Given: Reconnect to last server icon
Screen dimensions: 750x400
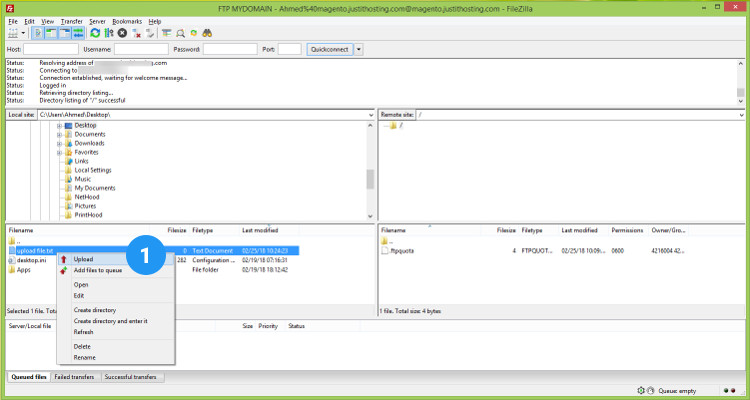Looking at the screenshot, I should pyautogui.click(x=150, y=33).
